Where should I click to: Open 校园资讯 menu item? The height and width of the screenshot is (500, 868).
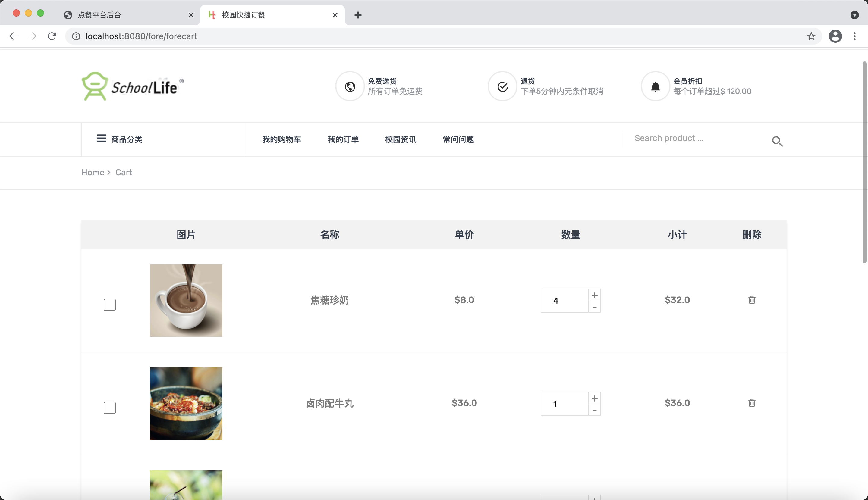tap(401, 139)
